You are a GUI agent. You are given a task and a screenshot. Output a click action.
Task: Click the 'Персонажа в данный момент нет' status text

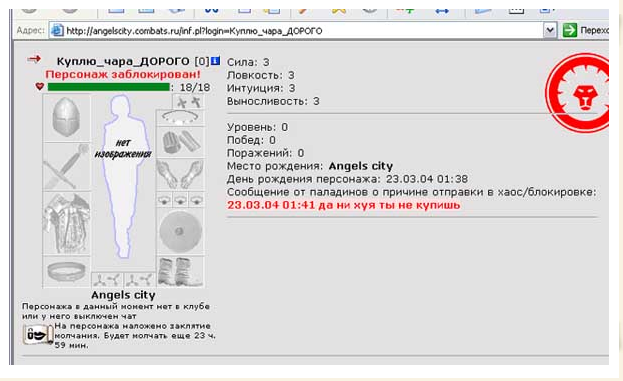[116, 311]
